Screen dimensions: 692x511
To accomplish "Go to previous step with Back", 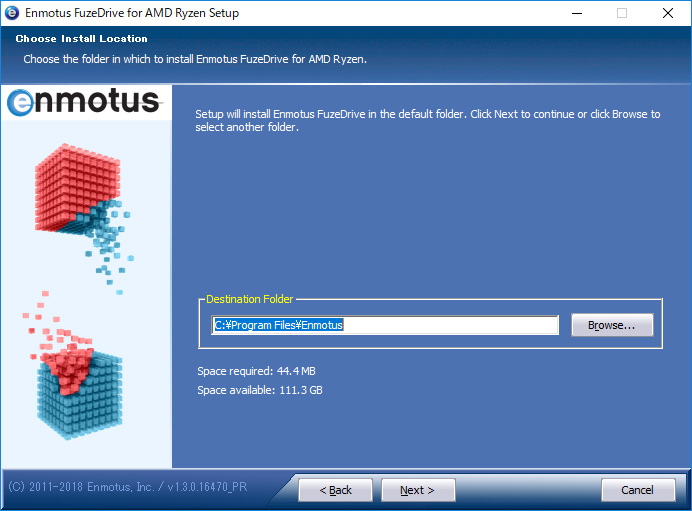I will 335,490.
